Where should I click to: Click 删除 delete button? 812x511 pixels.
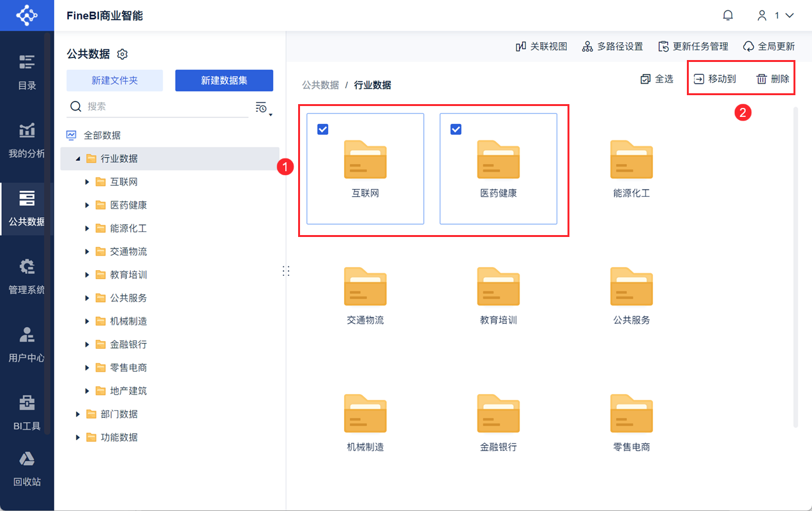(773, 79)
